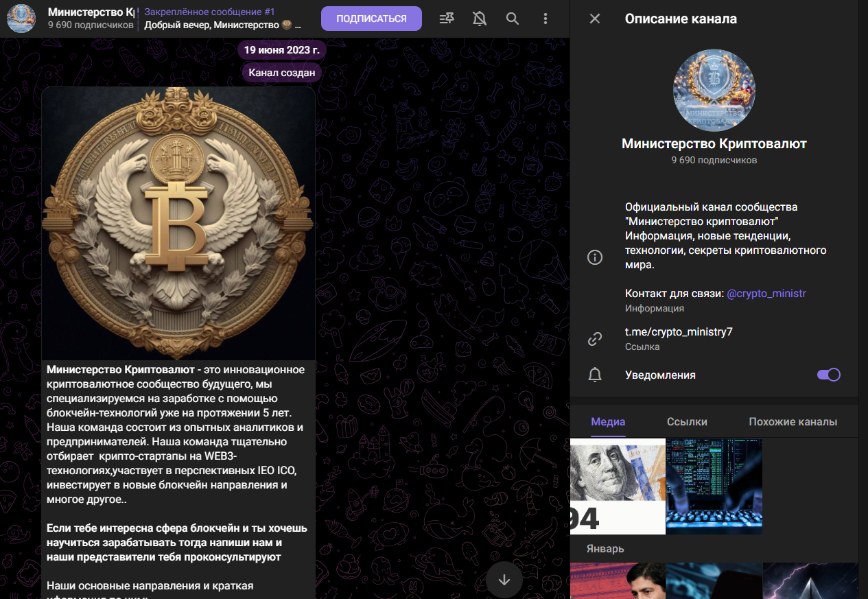Click the notifications bell icon in panel

pos(595,375)
